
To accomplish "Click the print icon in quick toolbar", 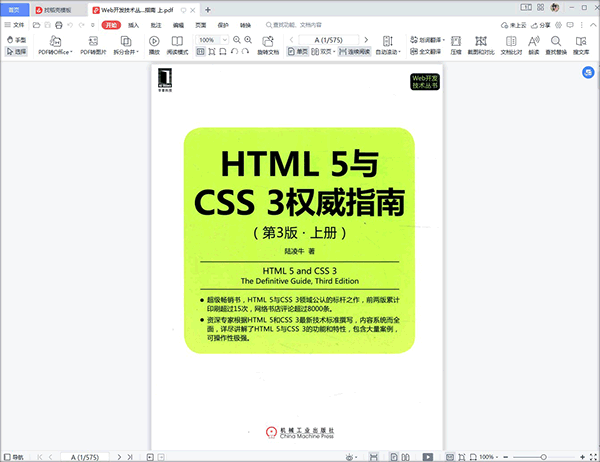I will [59, 25].
